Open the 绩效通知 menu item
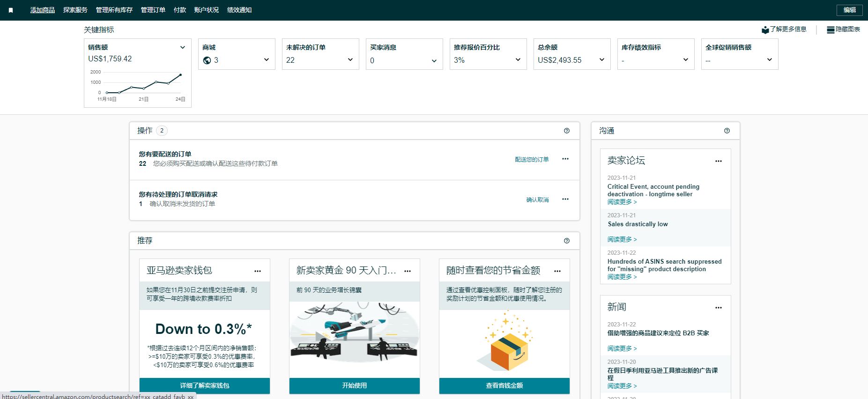The image size is (868, 399). pos(239,10)
